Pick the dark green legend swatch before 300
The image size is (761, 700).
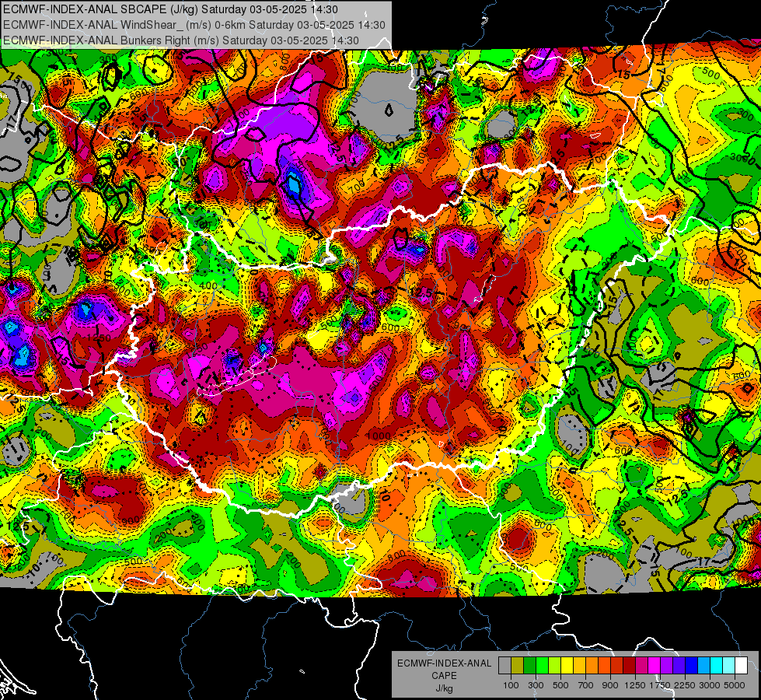pyautogui.click(x=529, y=666)
